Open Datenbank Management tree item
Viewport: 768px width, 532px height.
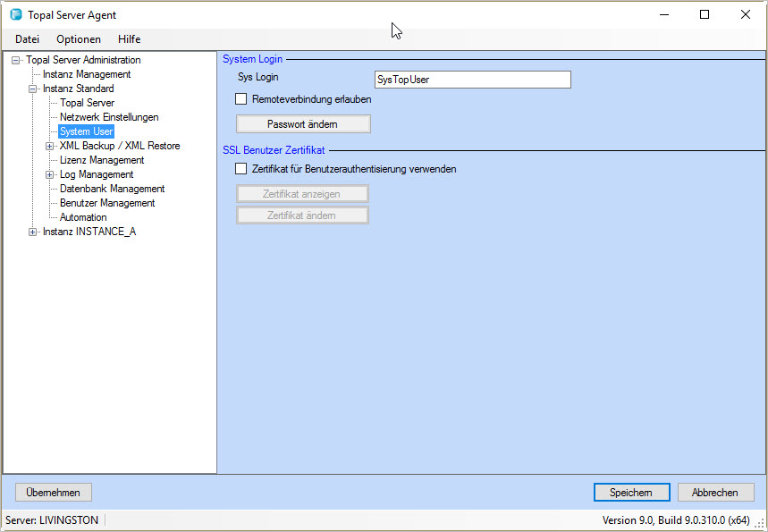(112, 189)
